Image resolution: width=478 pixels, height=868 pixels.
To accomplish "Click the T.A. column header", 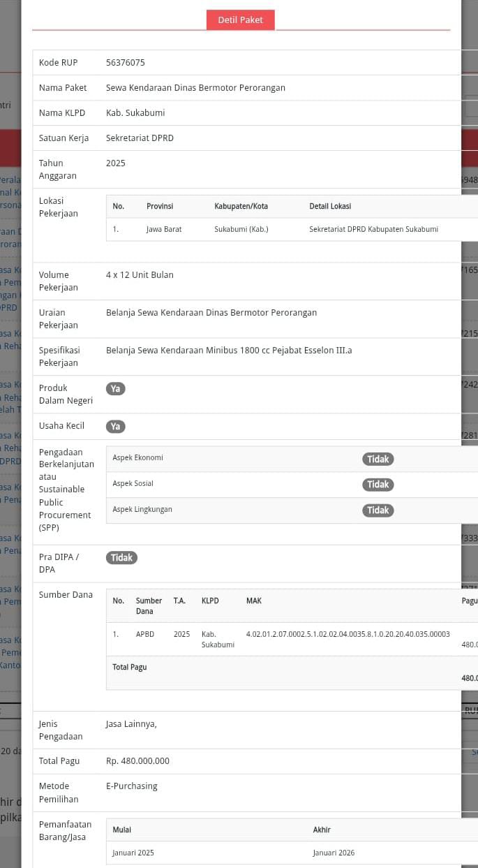I will pos(179,601).
